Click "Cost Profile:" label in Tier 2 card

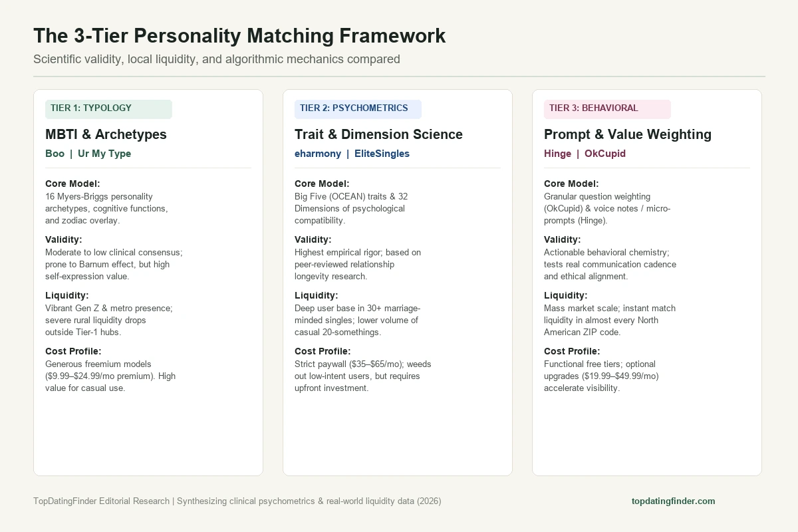323,351
